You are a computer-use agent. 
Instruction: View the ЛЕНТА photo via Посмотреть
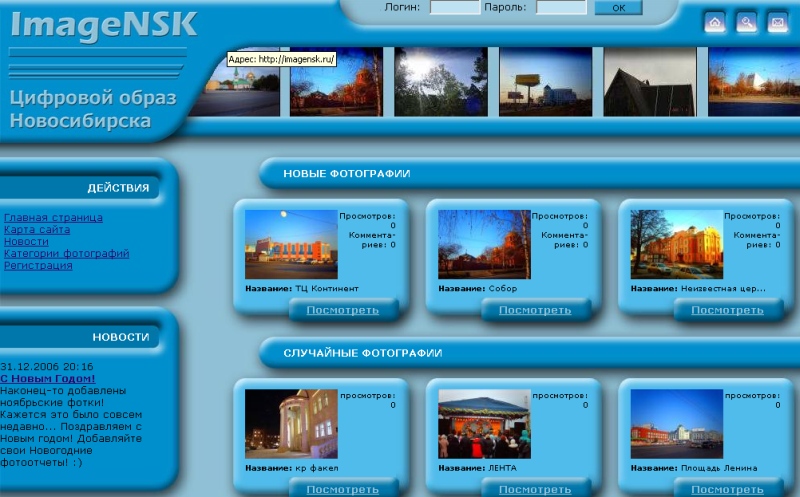point(535,489)
